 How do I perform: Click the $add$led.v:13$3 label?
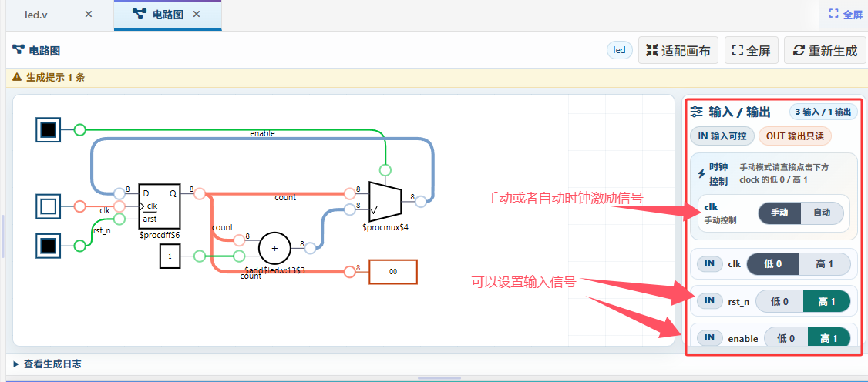coord(274,270)
